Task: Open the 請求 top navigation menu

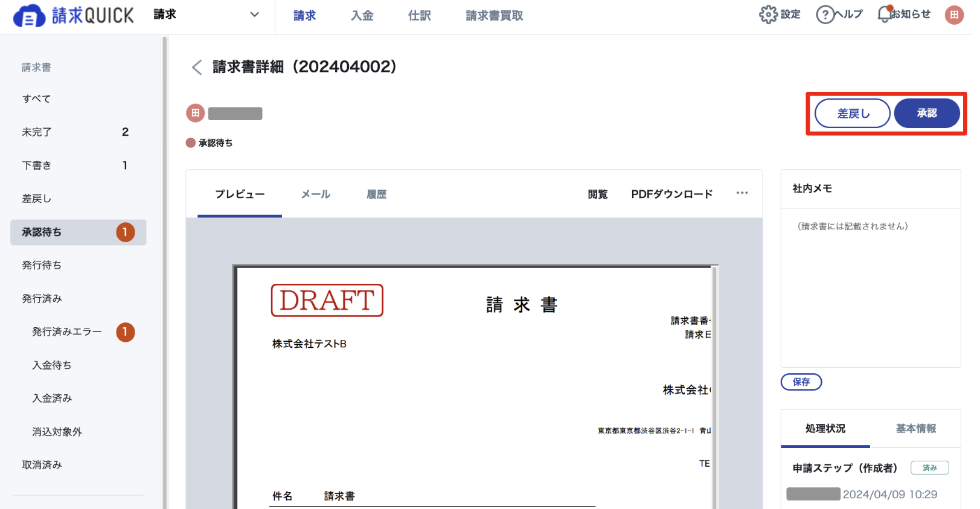Action: tap(305, 16)
